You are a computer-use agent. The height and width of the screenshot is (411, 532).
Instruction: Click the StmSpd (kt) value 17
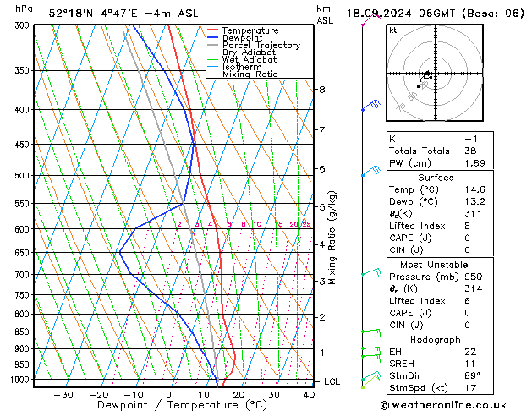pyautogui.click(x=470, y=387)
